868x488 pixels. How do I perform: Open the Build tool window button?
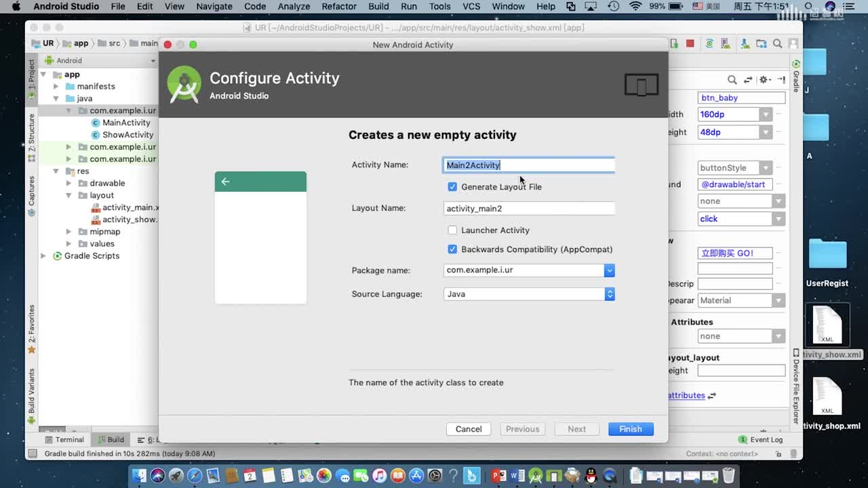111,440
